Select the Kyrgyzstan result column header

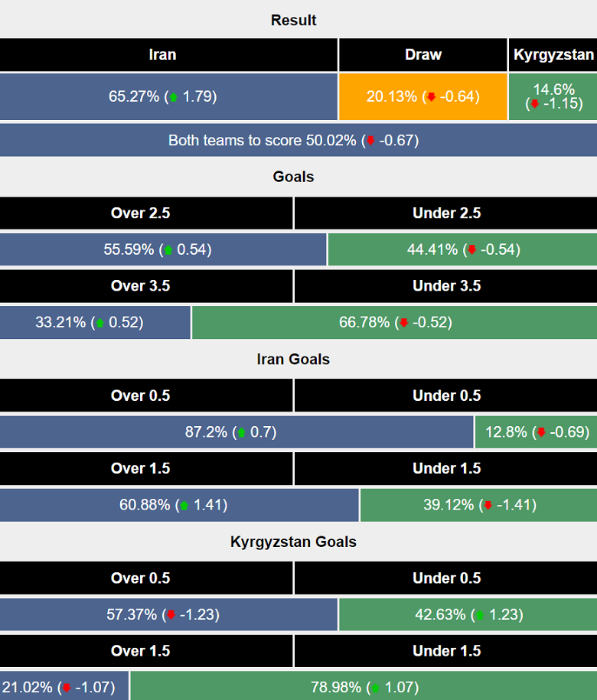pyautogui.click(x=554, y=55)
